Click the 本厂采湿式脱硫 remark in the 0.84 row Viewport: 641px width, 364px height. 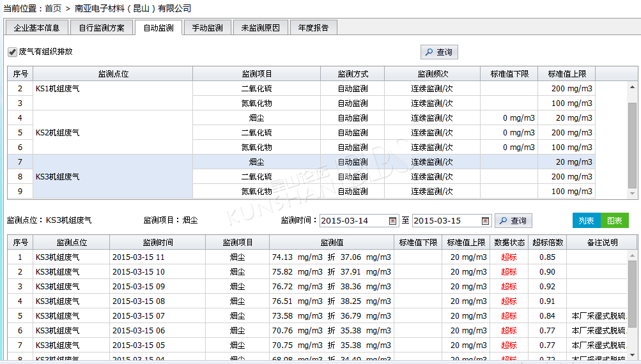point(599,316)
